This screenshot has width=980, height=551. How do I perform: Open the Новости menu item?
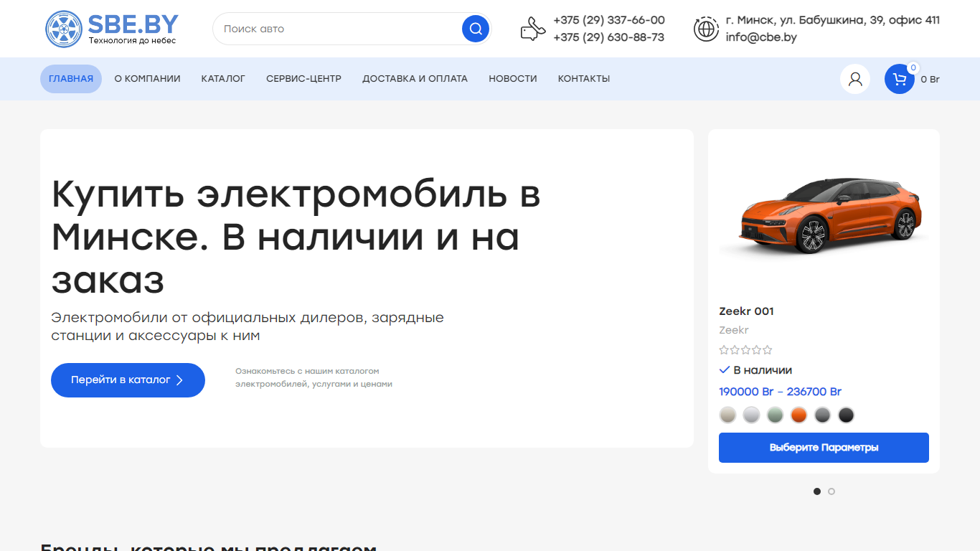513,79
